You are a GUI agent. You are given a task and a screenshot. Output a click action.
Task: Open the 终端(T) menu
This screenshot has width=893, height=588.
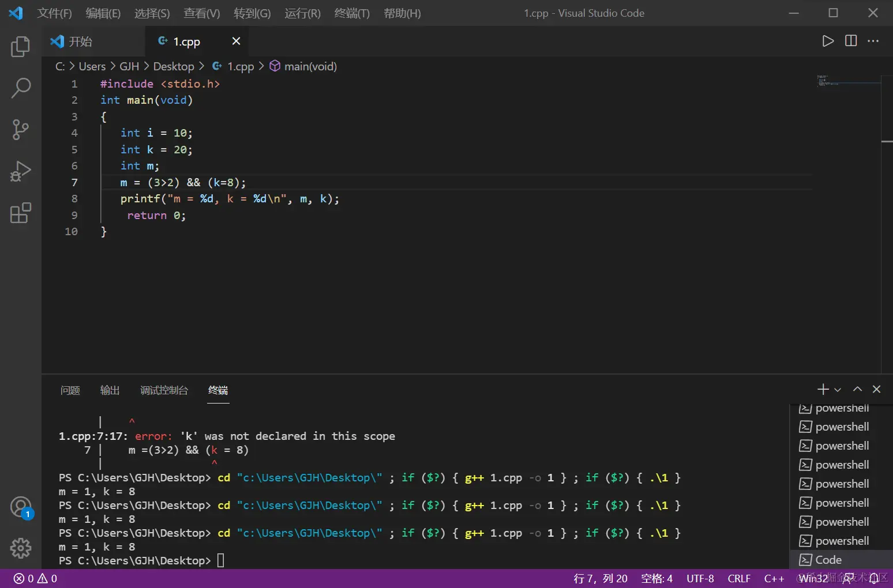pos(352,13)
